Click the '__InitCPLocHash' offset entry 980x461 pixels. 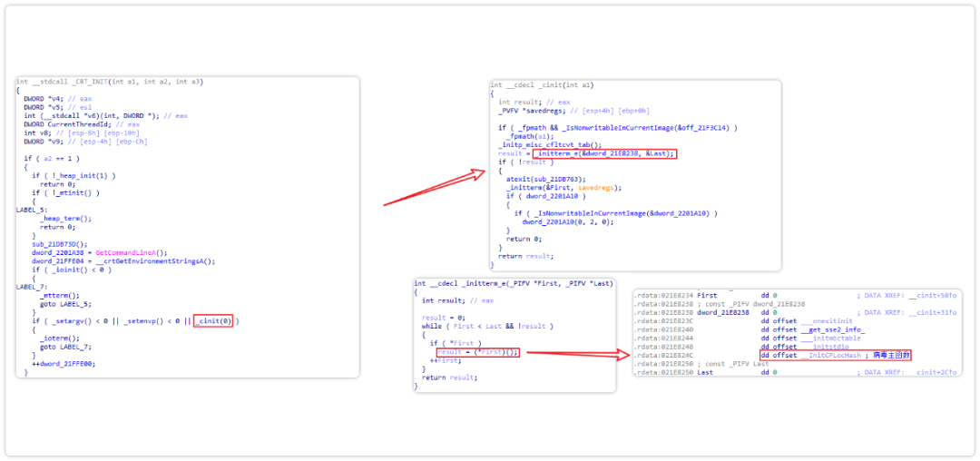click(x=832, y=355)
